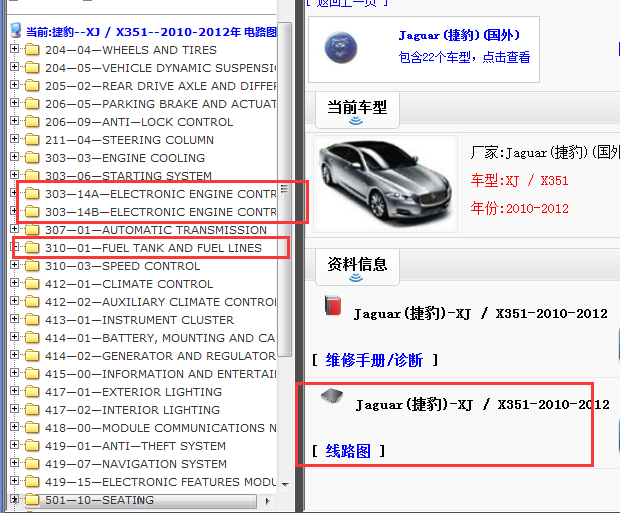Click the horizontal scrollbar right arrow

[268, 501]
